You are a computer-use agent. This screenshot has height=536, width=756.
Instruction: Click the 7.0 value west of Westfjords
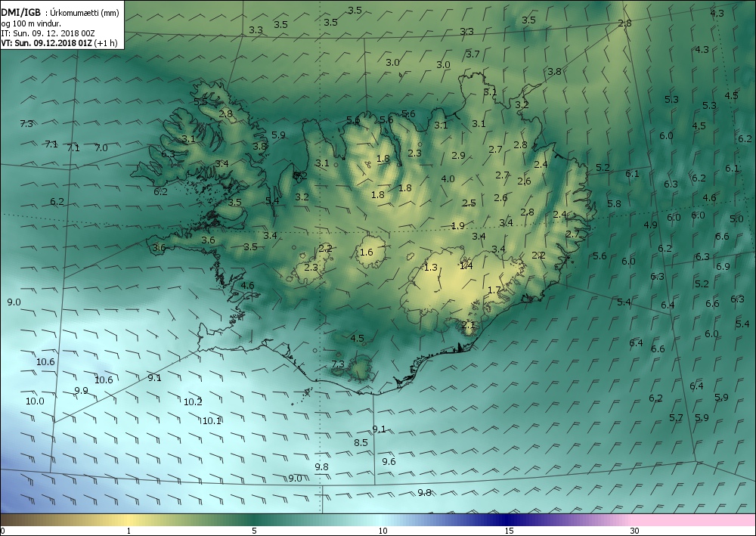pos(101,147)
